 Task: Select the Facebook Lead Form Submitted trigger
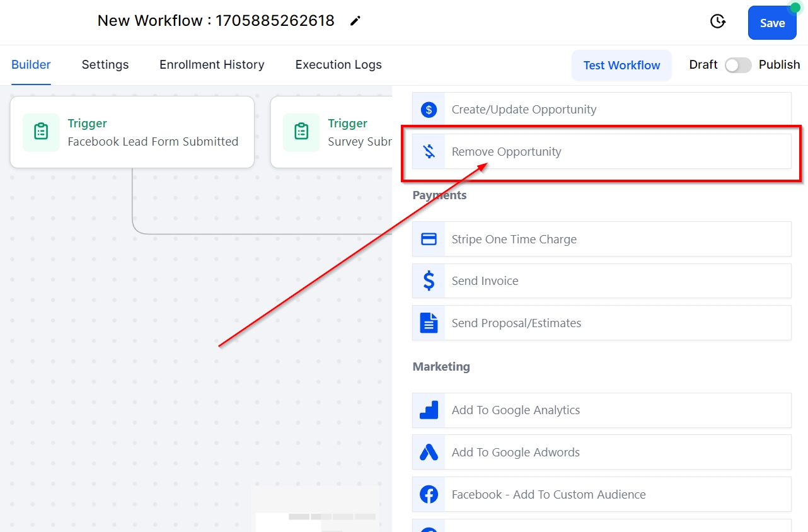click(x=132, y=132)
